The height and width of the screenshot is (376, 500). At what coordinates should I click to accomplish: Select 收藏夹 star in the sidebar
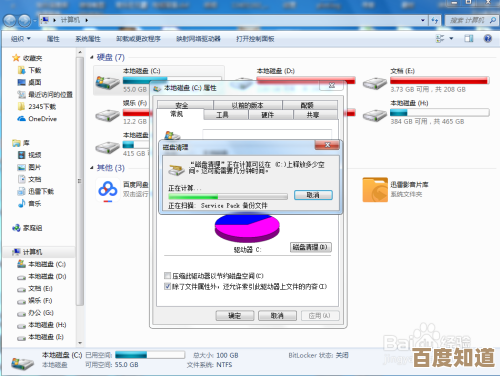[x=16, y=58]
